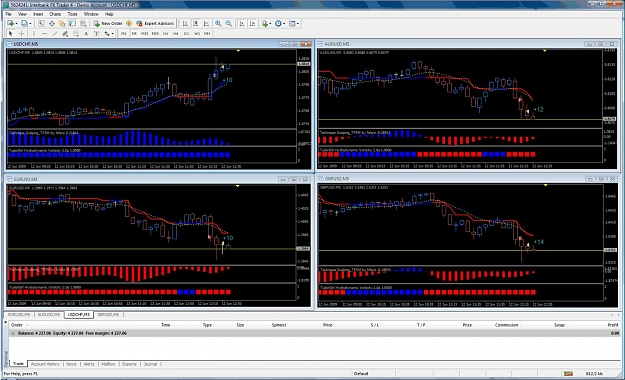The width and height of the screenshot is (625, 380).
Task: Expand the Arrows tool dropdown arrow
Action: 112,33
